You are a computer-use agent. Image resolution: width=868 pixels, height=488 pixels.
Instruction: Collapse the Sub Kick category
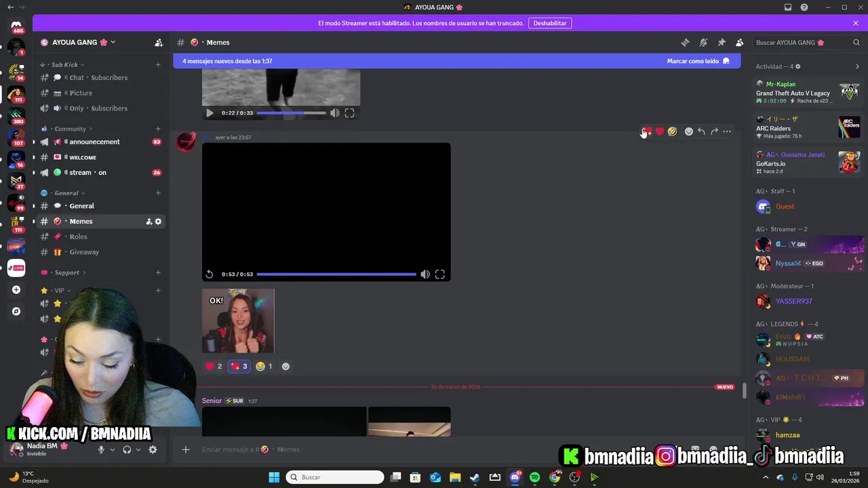[64, 64]
